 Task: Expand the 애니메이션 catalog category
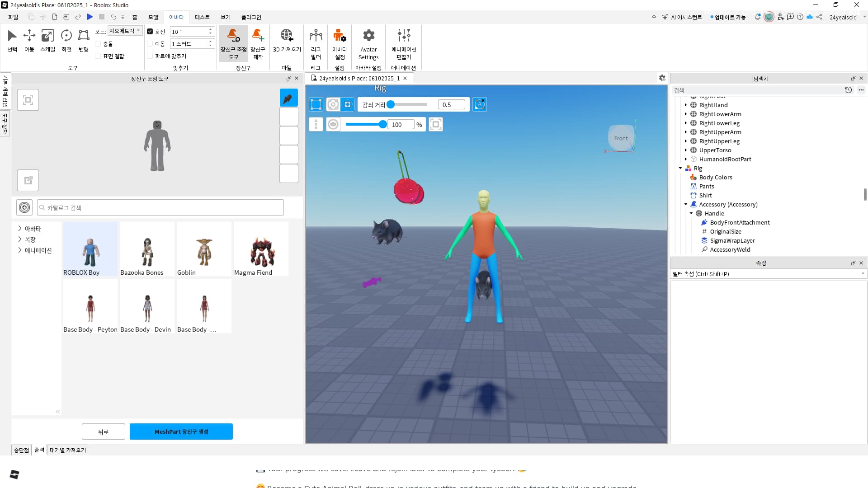click(x=20, y=250)
